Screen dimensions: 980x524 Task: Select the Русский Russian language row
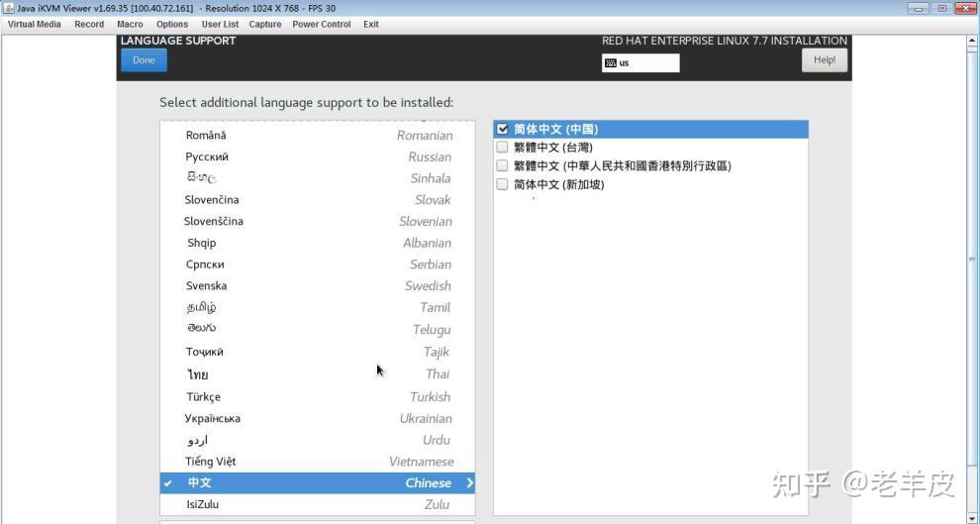[x=318, y=157]
